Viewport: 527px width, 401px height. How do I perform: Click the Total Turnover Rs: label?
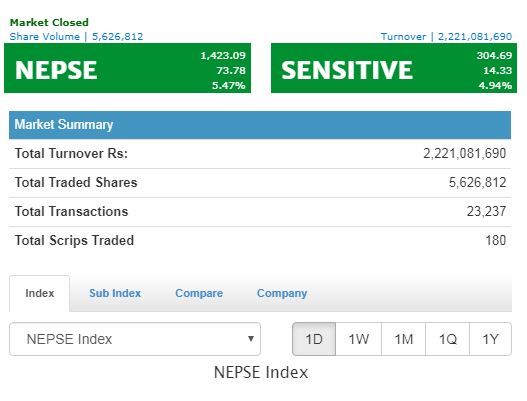(71, 153)
